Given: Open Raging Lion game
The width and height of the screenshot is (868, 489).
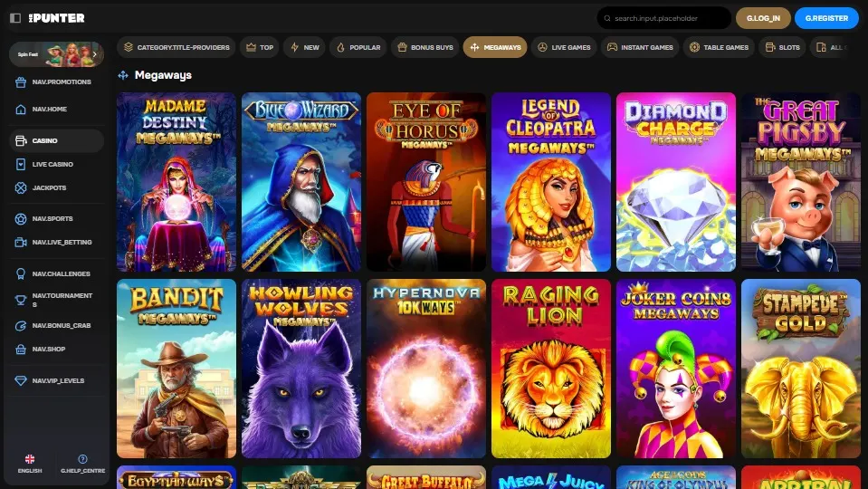Looking at the screenshot, I should [551, 369].
